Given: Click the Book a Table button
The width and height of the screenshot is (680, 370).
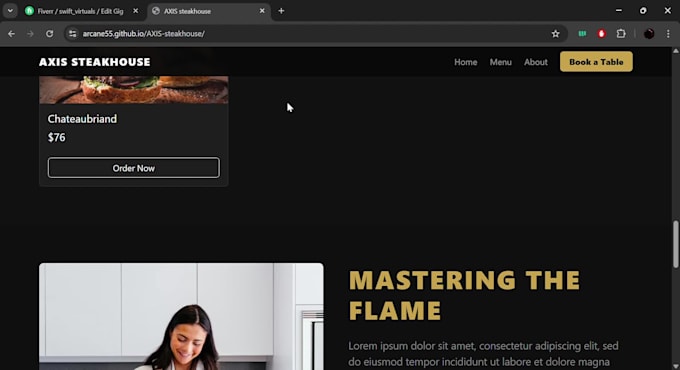Looking at the screenshot, I should 596,62.
